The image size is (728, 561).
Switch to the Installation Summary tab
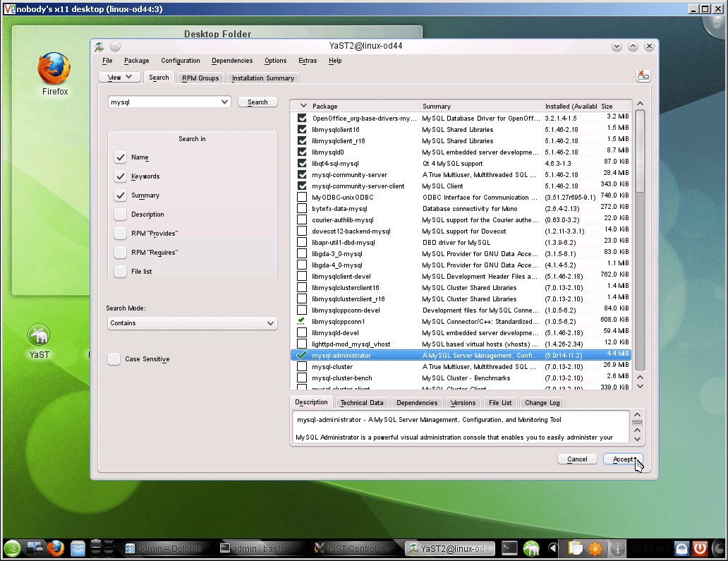click(263, 78)
